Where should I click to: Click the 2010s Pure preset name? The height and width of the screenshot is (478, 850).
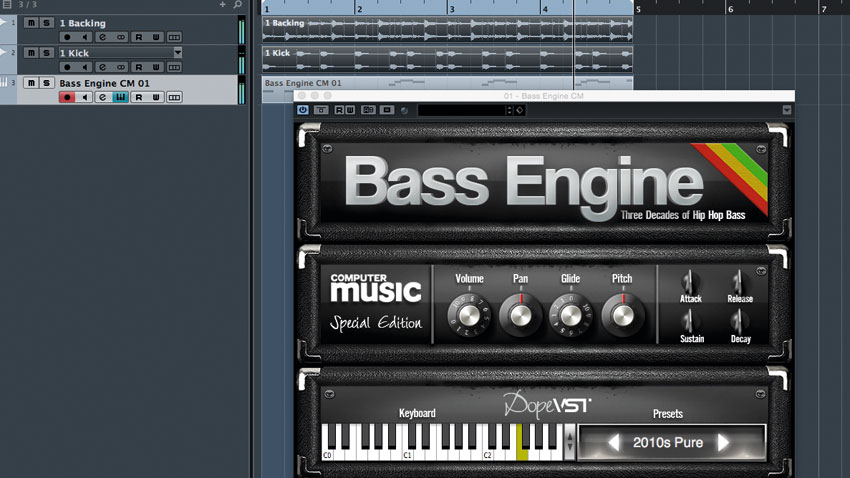pyautogui.click(x=668, y=443)
